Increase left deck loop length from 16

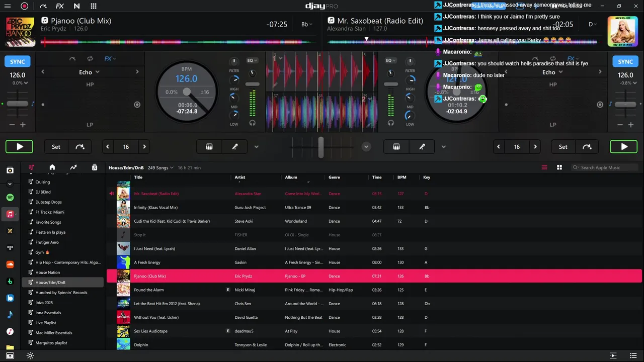[x=144, y=147]
